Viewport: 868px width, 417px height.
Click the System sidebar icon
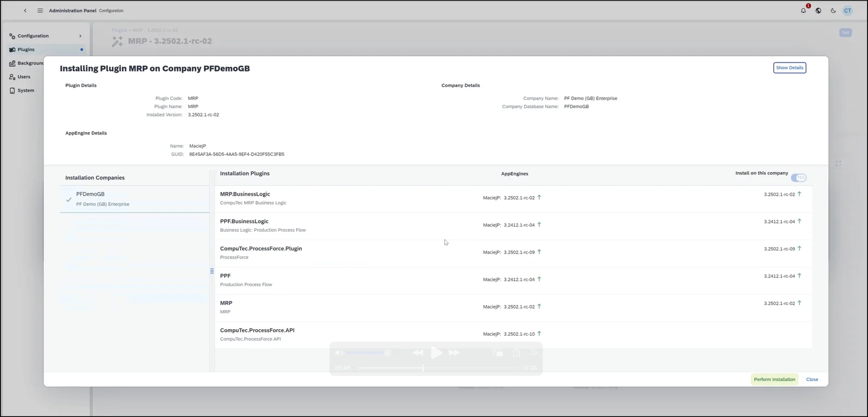pos(12,91)
